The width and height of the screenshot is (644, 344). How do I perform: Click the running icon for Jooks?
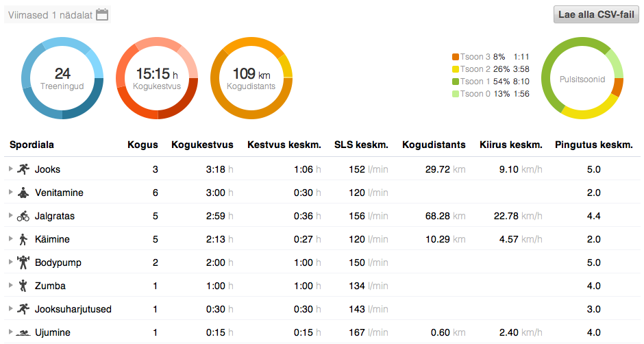(x=24, y=169)
